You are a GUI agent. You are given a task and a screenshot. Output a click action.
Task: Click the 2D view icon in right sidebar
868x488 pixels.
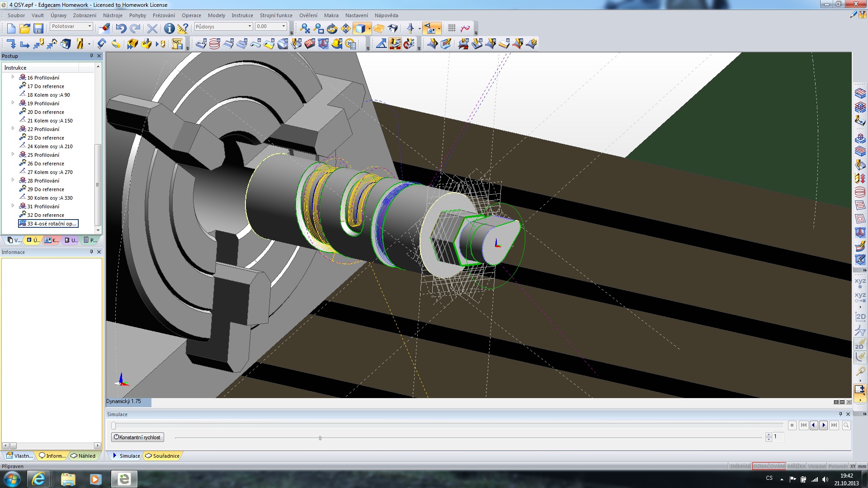(x=860, y=316)
